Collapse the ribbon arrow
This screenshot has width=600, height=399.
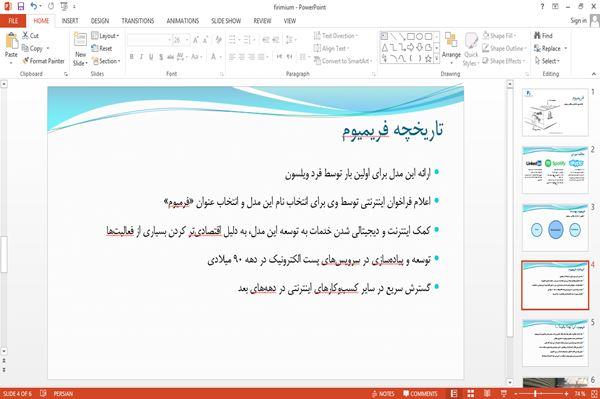click(x=594, y=74)
